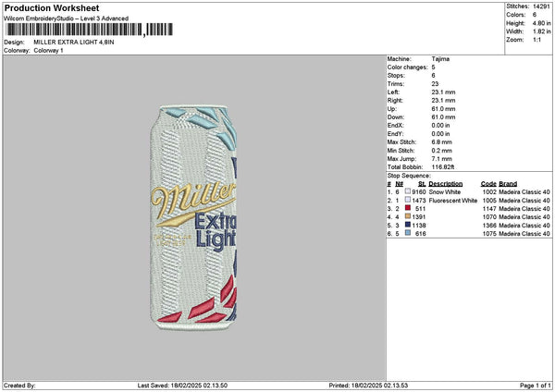The height and width of the screenshot is (392, 555).
Task: Click the Code column header
Action: coord(488,184)
